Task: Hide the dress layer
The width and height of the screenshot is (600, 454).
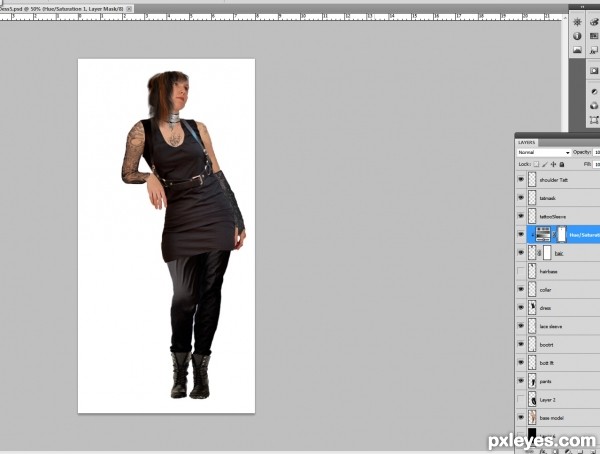Action: point(521,307)
